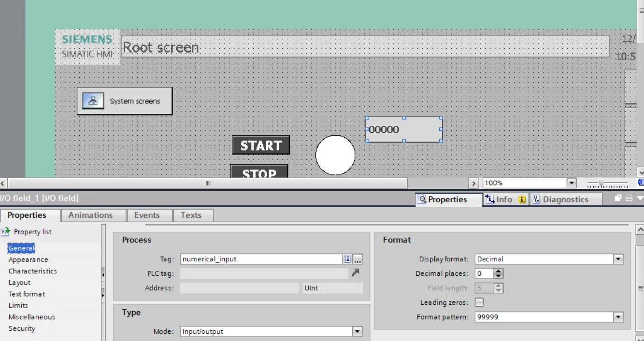
Task: Click the Root screen title text field
Action: click(365, 47)
